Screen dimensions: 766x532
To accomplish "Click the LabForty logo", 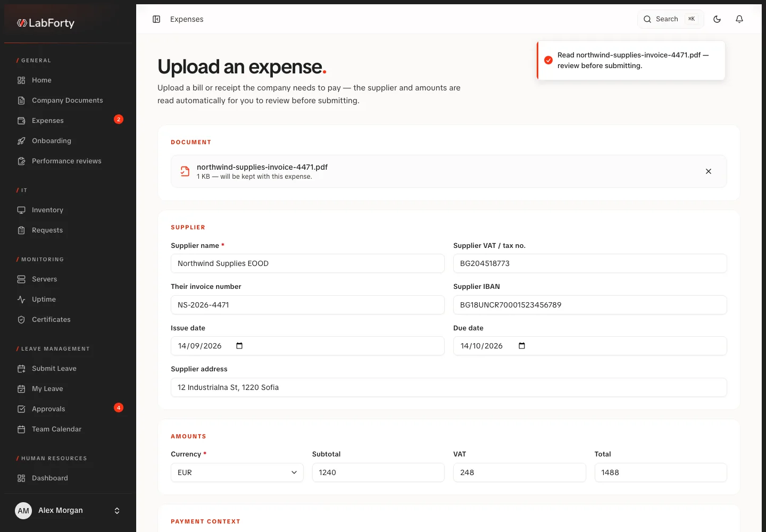I will (46, 23).
